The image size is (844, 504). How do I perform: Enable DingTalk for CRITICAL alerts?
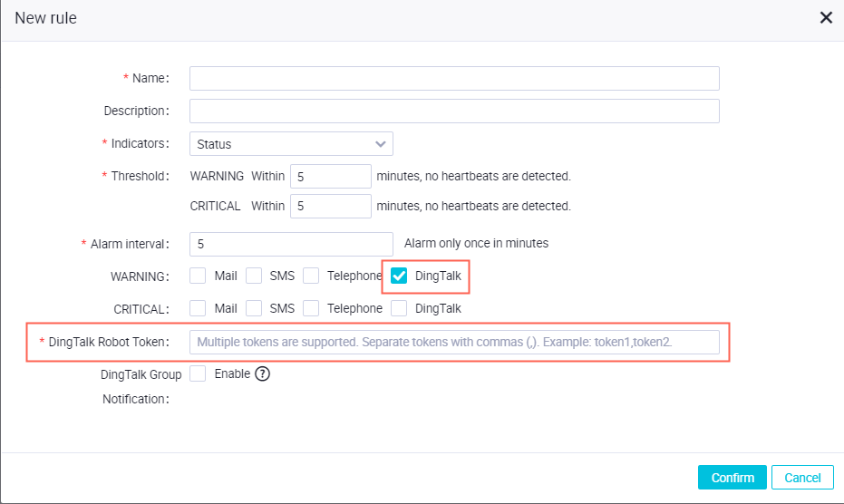(399, 308)
